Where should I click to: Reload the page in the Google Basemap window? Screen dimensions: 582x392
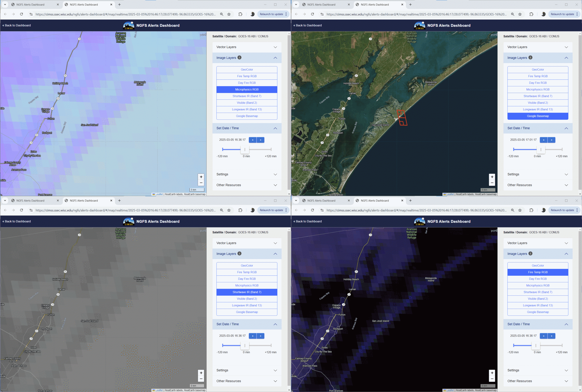[313, 14]
